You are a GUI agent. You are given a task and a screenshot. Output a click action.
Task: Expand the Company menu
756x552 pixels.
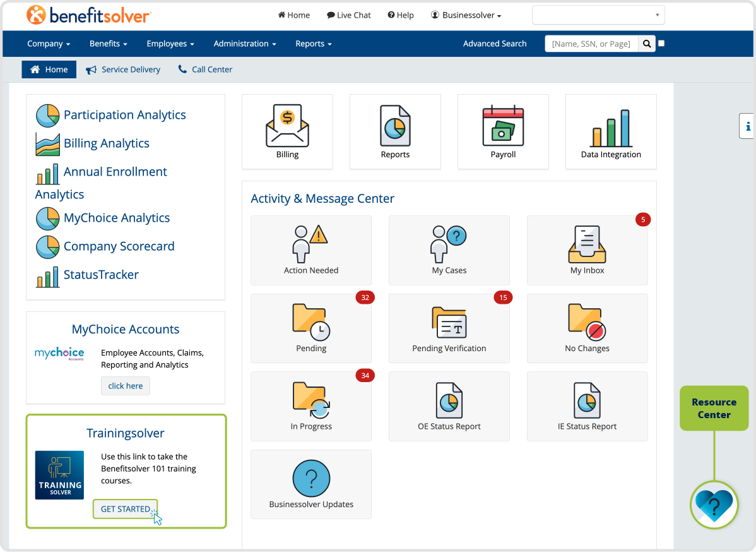[x=49, y=44]
